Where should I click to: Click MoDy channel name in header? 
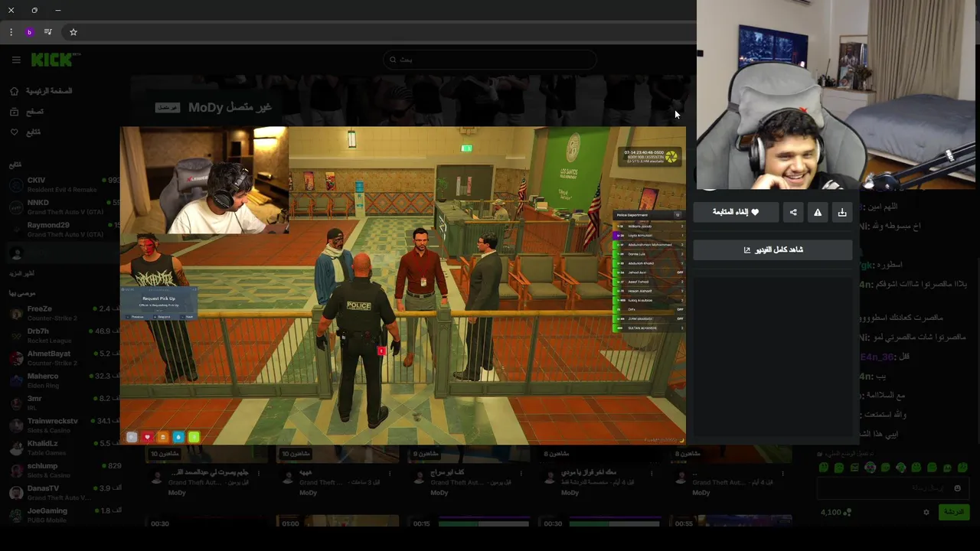click(205, 107)
